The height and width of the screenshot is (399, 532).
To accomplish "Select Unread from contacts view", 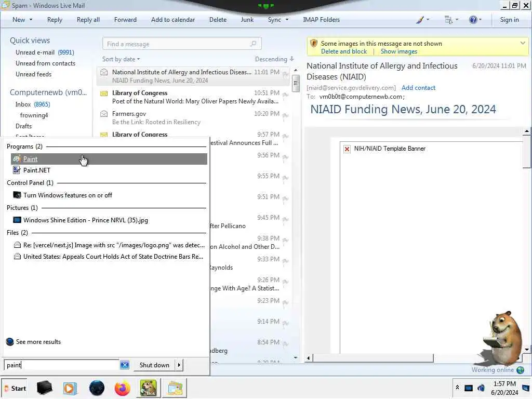I will tap(46, 63).
